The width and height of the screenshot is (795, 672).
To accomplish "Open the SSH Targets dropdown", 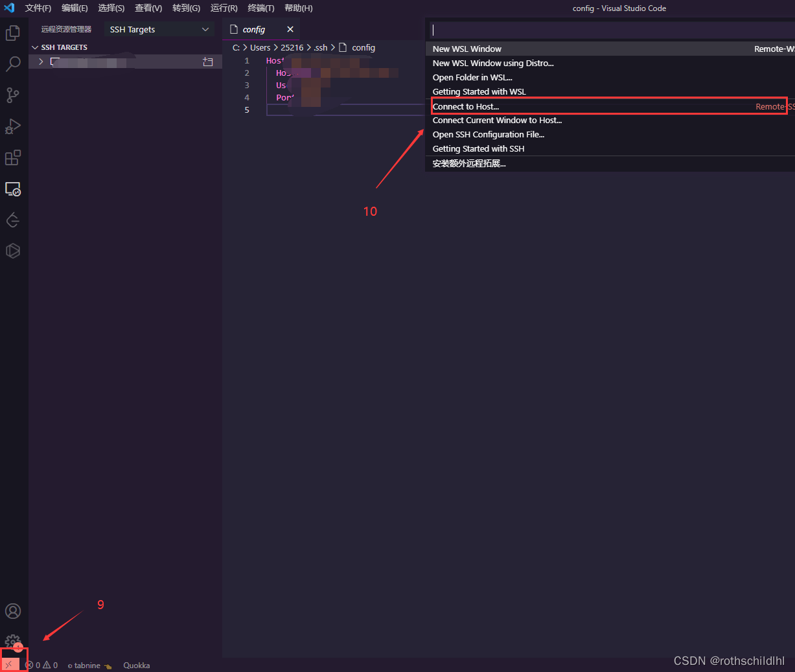I will click(159, 29).
